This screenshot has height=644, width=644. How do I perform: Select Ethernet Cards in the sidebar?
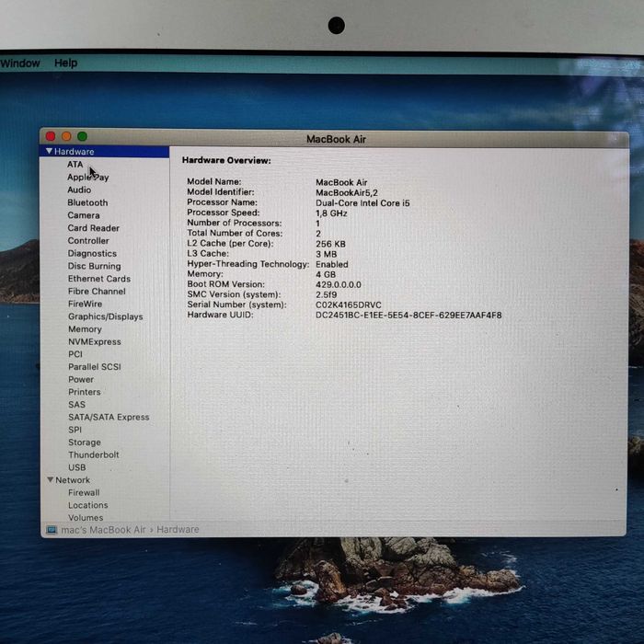99,279
